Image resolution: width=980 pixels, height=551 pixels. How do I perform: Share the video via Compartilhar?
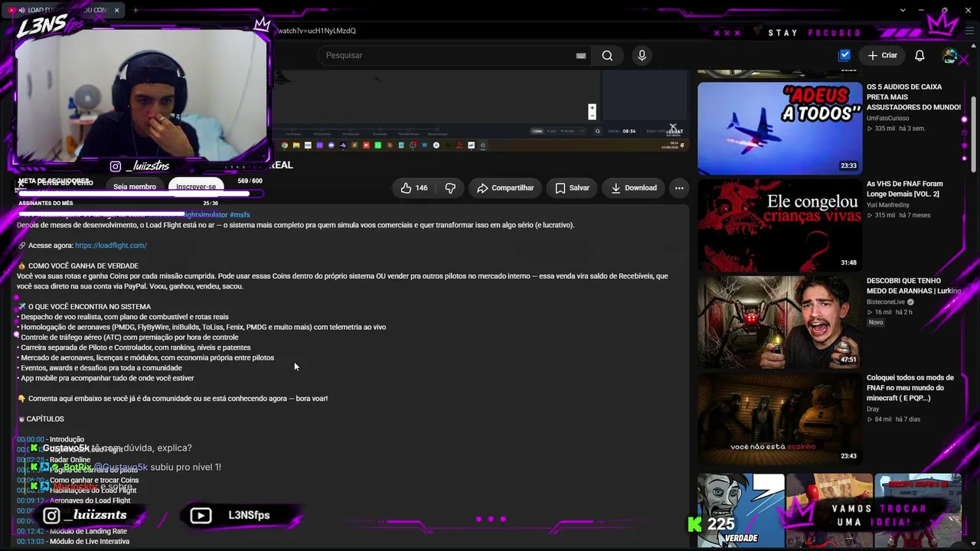coord(505,187)
